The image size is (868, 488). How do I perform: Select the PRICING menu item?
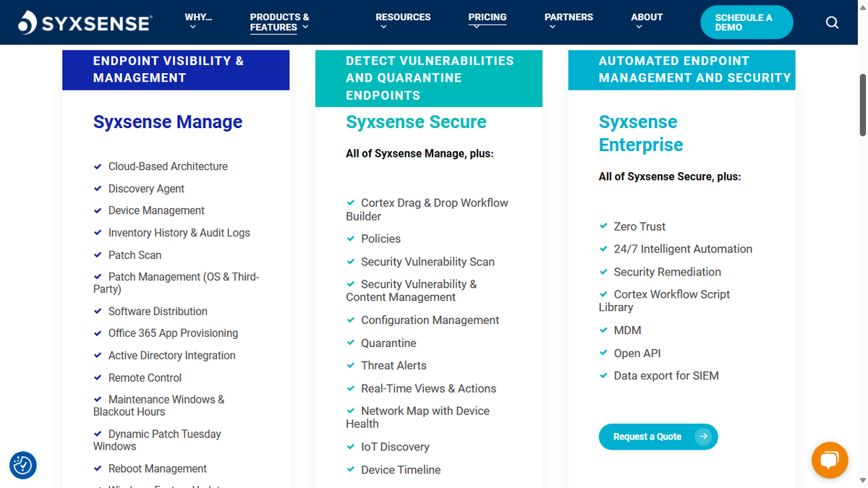(x=487, y=17)
